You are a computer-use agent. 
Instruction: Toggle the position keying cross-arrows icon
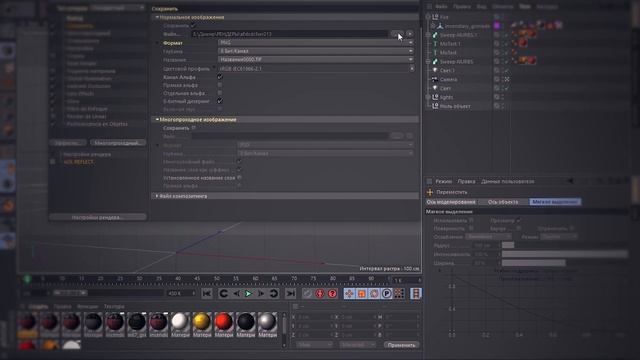click(349, 293)
